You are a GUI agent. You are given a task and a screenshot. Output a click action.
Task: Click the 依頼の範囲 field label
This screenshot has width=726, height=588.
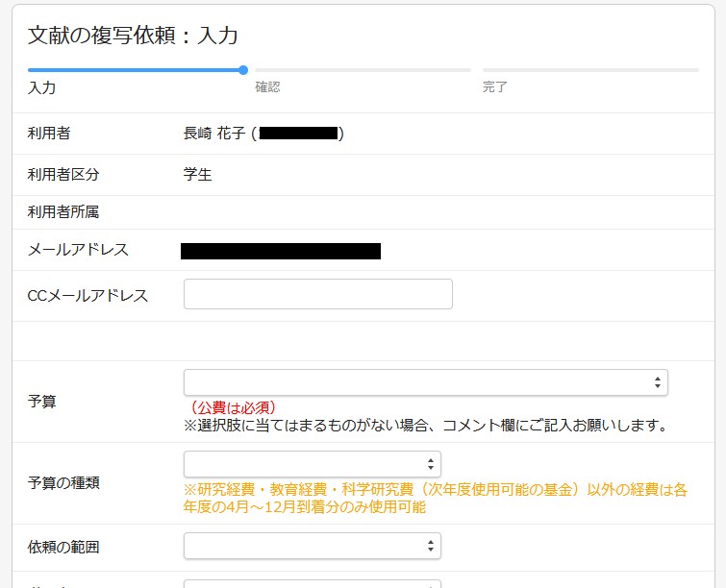click(x=63, y=548)
